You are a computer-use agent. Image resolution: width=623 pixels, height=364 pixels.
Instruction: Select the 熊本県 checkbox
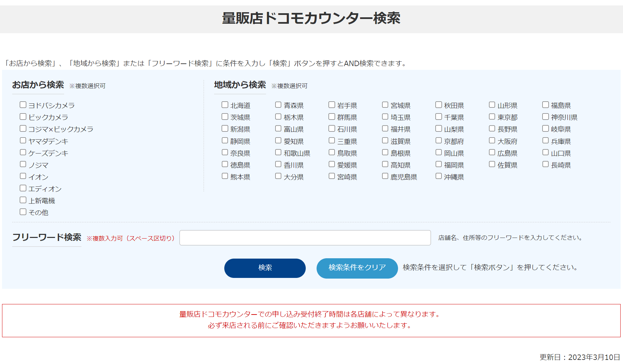click(x=225, y=176)
